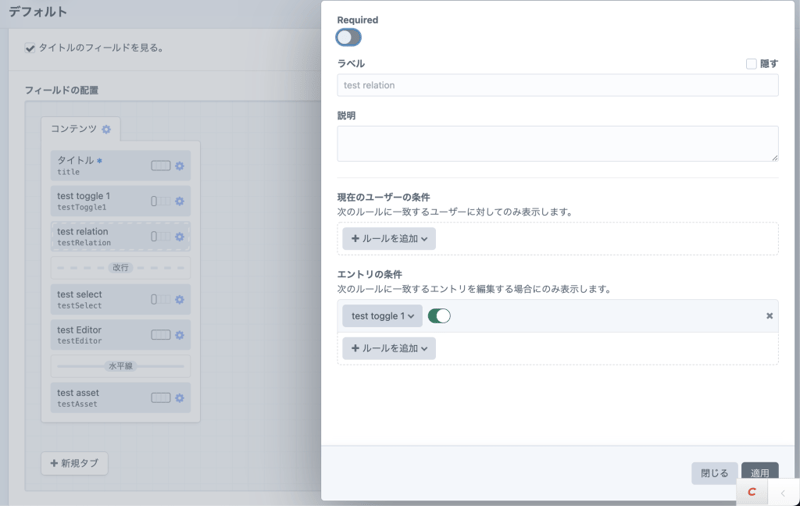800x506 pixels.
Task: Toggle the test toggle 1 condition switch
Action: 439,316
